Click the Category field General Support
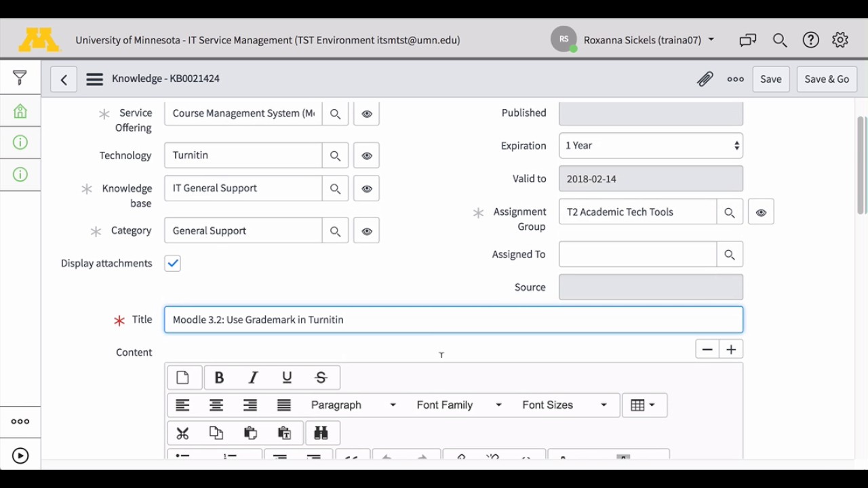Screen dimensions: 868x488 pos(243,231)
